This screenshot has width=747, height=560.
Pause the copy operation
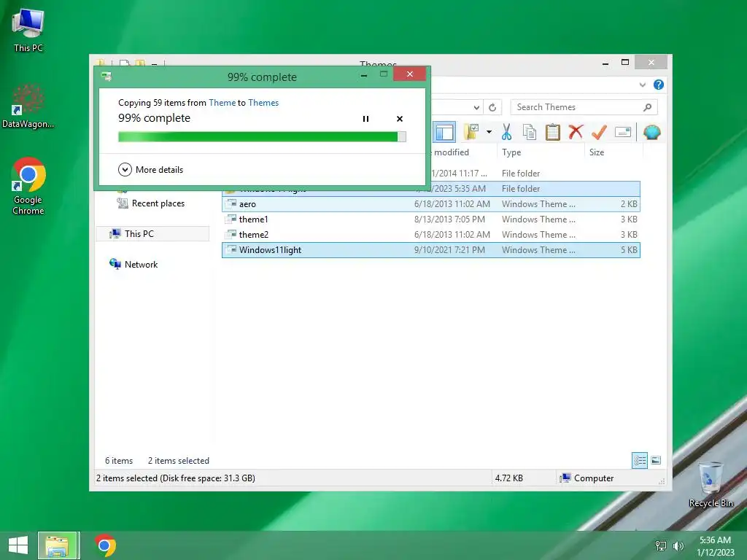click(x=365, y=119)
